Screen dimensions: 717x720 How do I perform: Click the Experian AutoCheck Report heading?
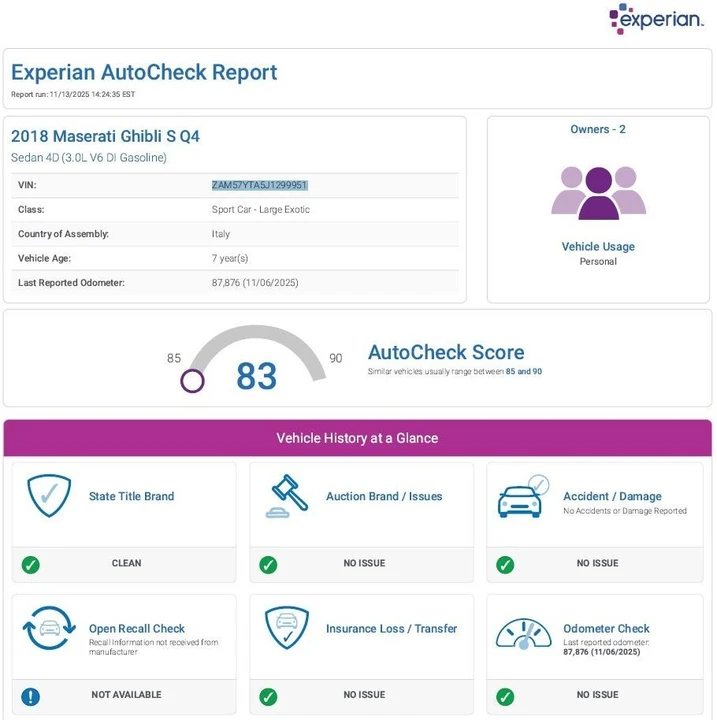[144, 72]
